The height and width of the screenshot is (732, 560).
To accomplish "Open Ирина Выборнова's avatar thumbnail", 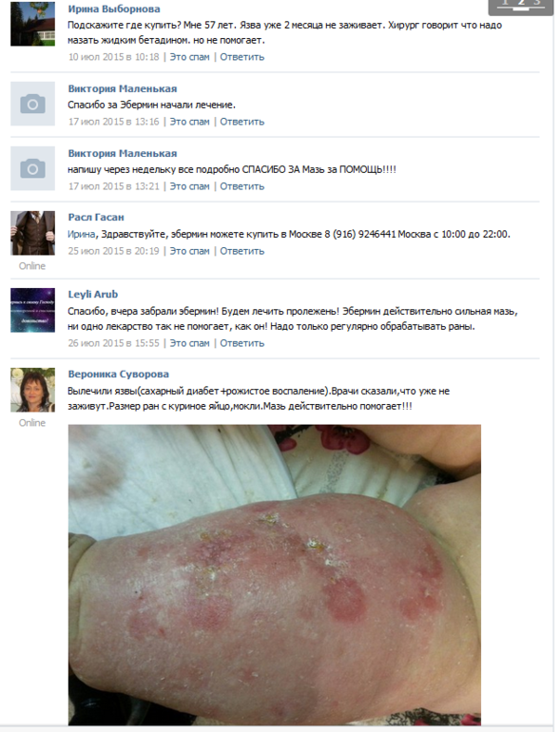I will (x=32, y=24).
